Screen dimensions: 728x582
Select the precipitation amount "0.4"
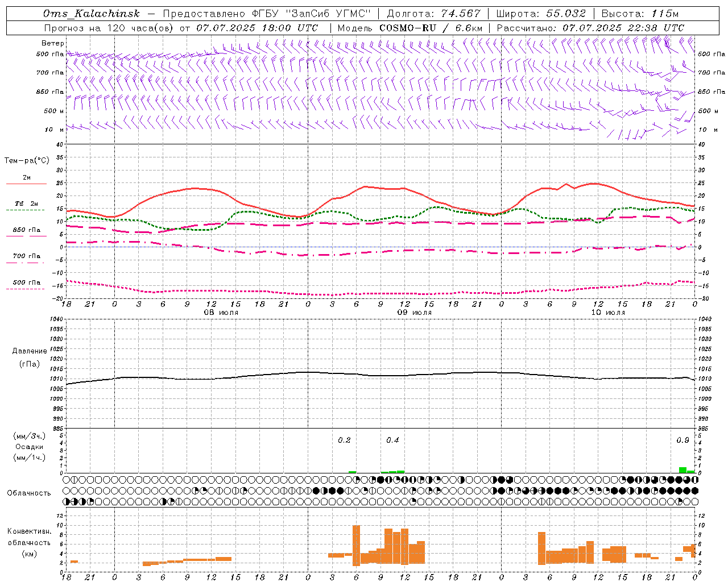392,440
